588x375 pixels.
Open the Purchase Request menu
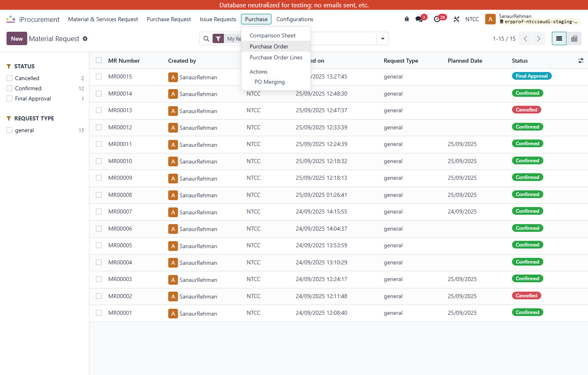pos(169,19)
